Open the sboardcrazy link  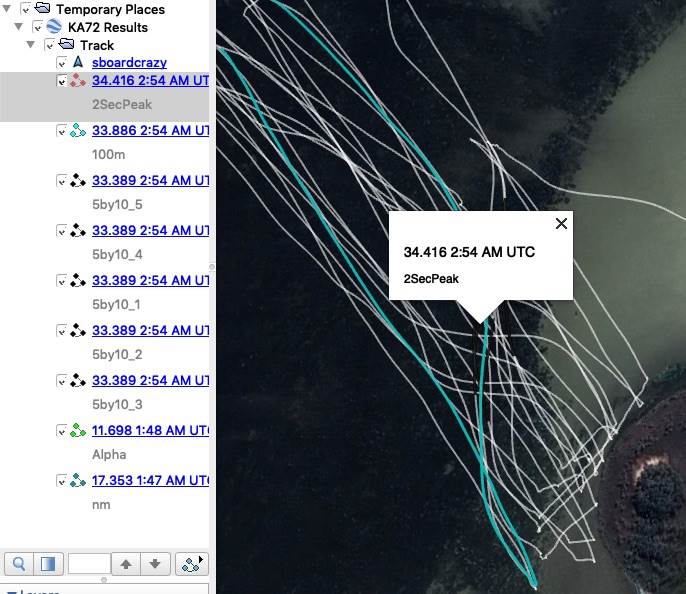129,63
